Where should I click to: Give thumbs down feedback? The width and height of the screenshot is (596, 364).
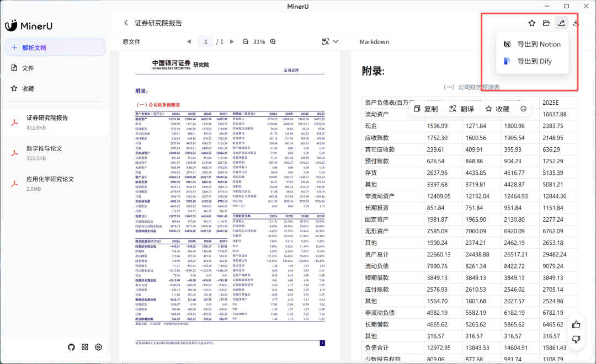576,339
